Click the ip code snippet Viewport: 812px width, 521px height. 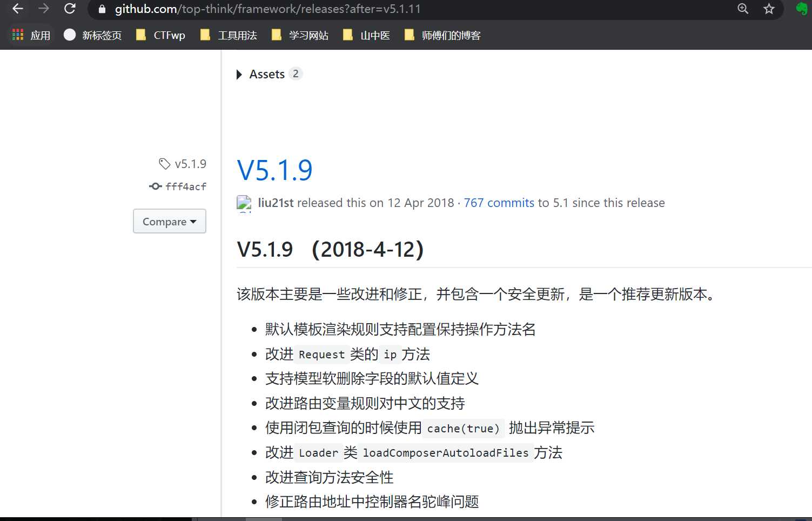[390, 355]
